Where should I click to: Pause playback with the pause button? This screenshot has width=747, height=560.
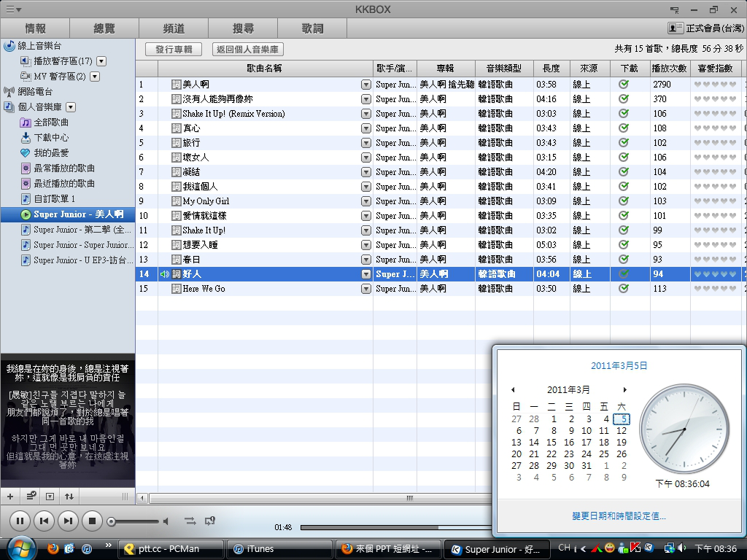[20, 521]
